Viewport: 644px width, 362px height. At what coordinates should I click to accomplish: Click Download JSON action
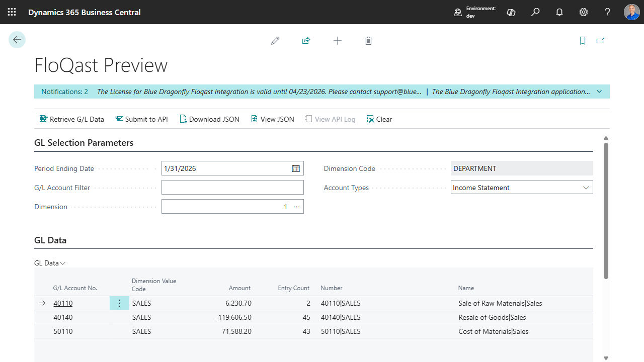[209, 119]
